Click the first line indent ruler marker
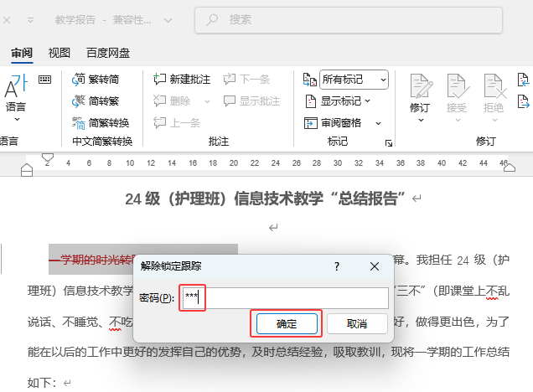 pos(48,158)
